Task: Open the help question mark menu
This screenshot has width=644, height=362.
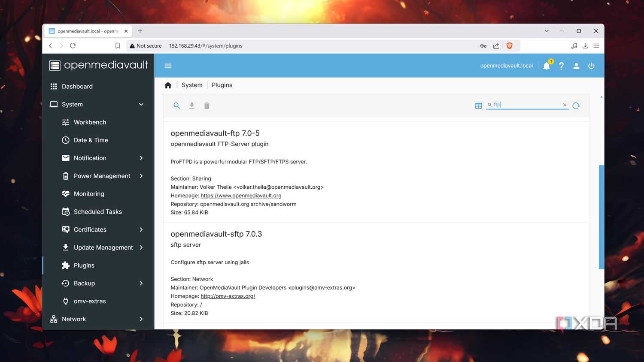Action: point(561,66)
